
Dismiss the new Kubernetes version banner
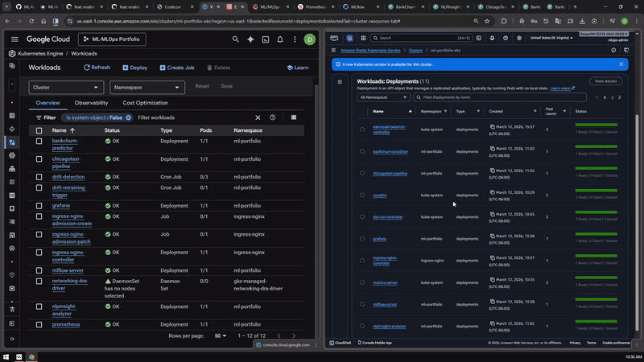621,64
